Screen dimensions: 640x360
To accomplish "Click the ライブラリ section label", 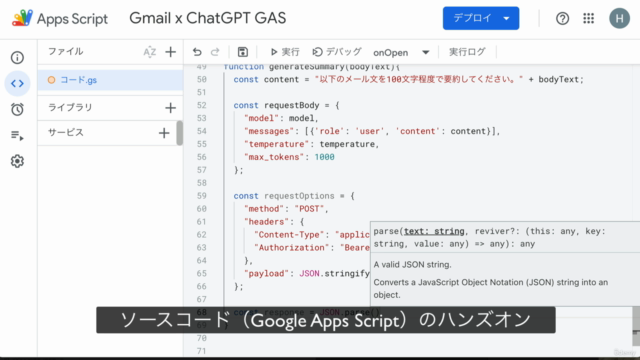I will tap(70, 107).
